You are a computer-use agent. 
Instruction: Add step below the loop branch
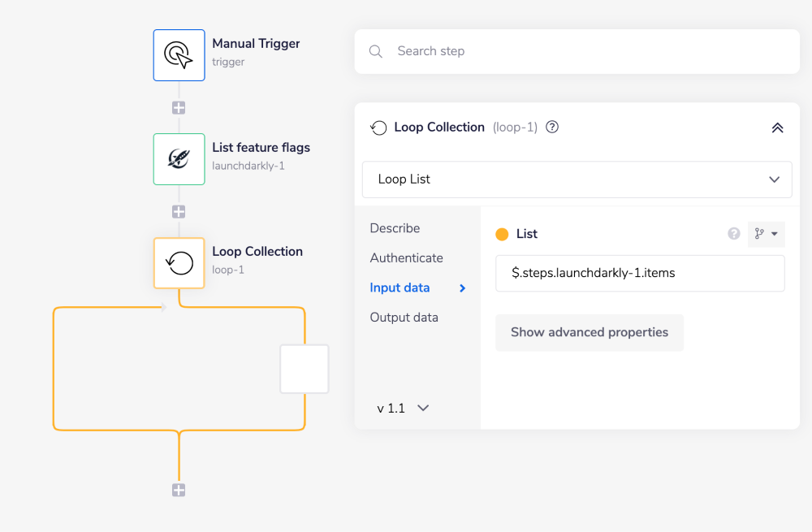click(x=179, y=490)
